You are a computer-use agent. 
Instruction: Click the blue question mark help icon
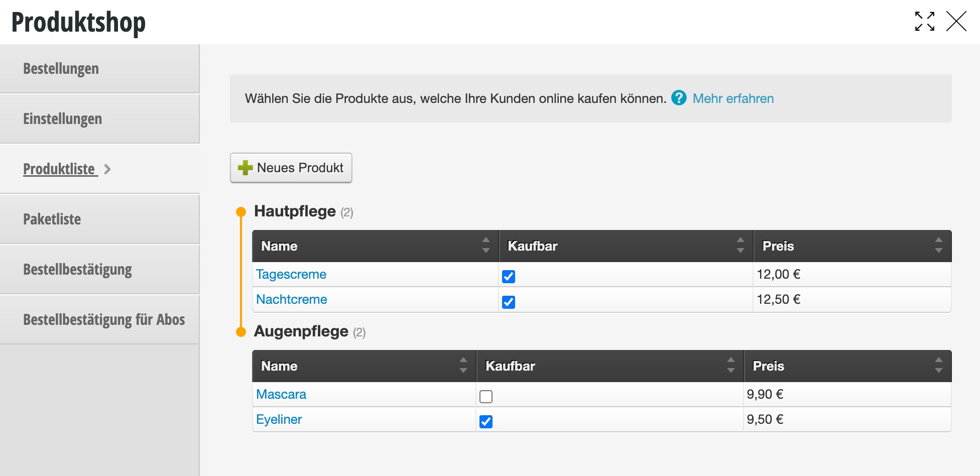click(x=679, y=98)
